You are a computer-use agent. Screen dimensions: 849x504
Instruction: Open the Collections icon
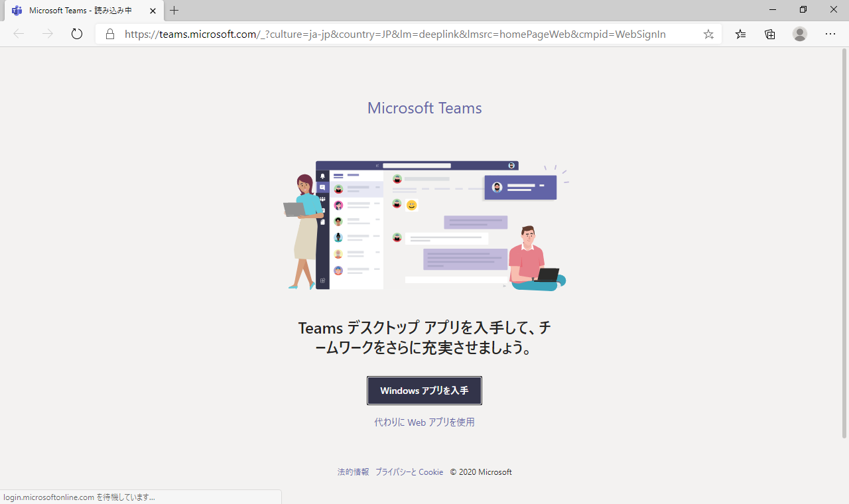click(770, 34)
